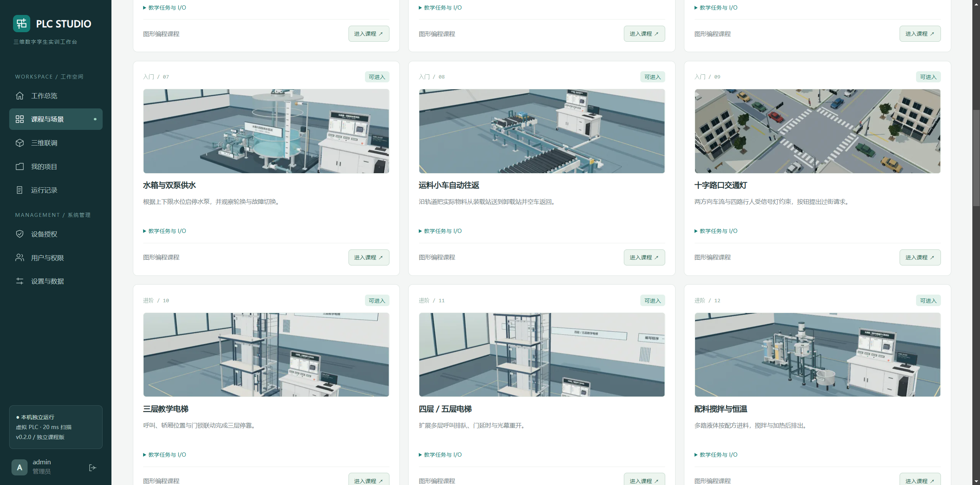
Task: Select the 四层 / 五层电梯 course title
Action: [x=445, y=409]
